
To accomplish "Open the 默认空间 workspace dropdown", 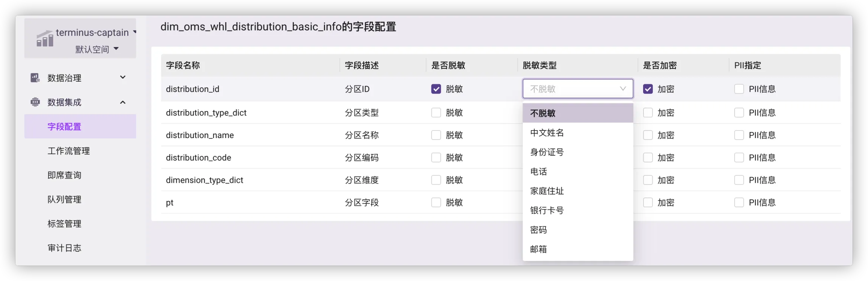I will 97,49.
